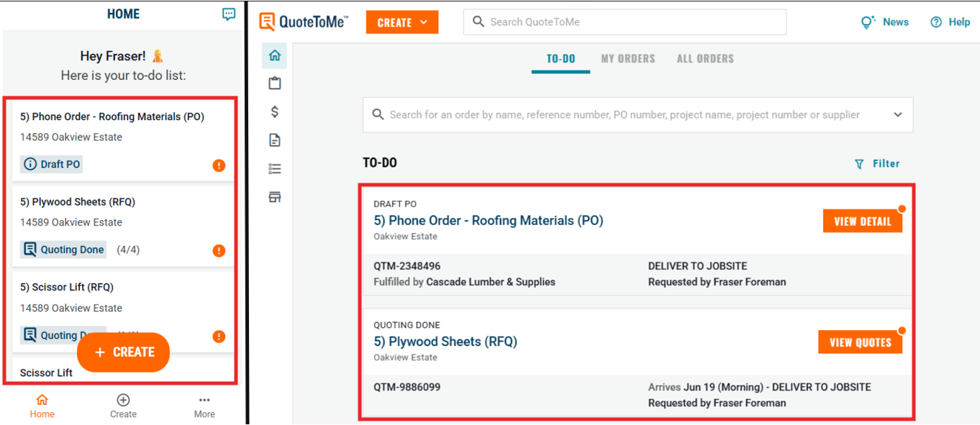Click the magnifier in the order search field

[x=378, y=115]
